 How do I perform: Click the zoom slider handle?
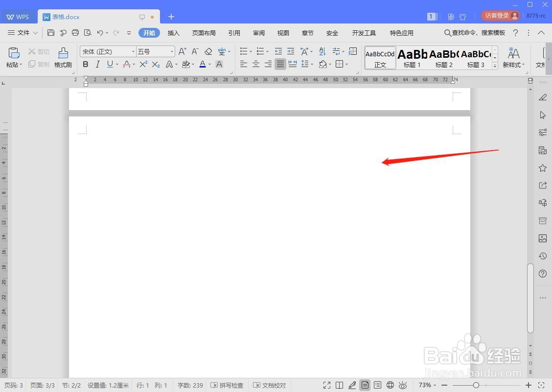[476, 385]
